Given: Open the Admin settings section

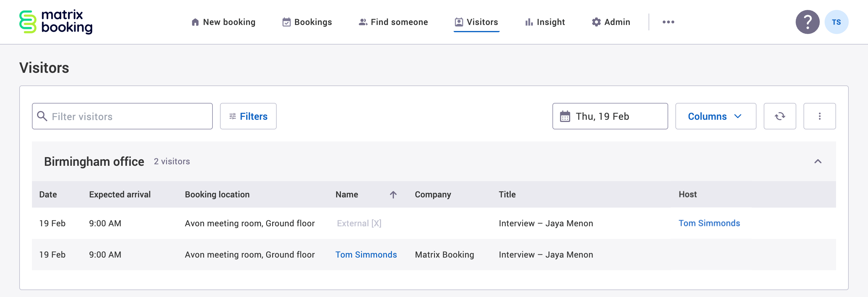Looking at the screenshot, I should 611,22.
